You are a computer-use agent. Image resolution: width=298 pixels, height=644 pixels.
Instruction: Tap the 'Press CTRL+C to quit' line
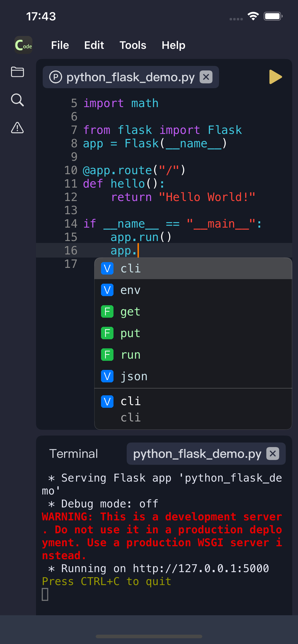[107, 581]
